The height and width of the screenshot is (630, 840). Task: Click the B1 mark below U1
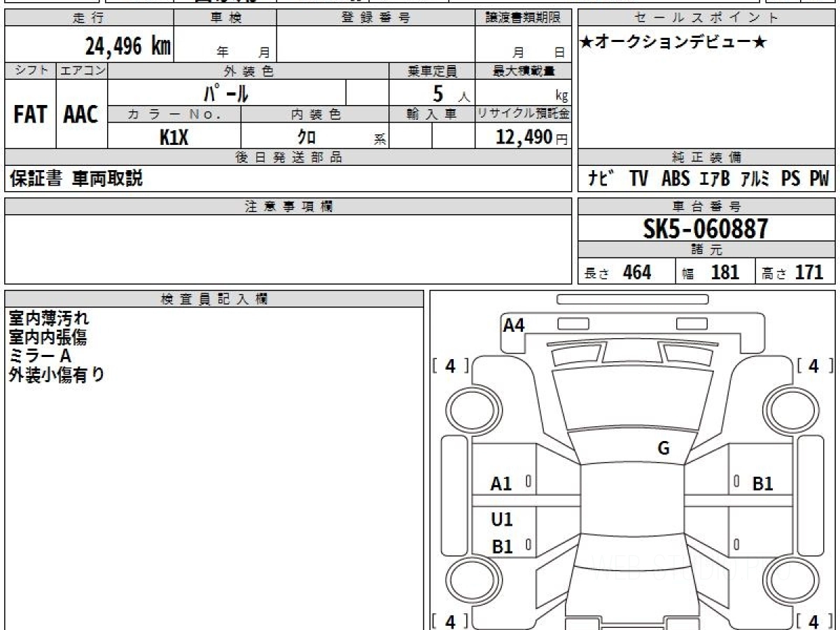[x=502, y=547]
